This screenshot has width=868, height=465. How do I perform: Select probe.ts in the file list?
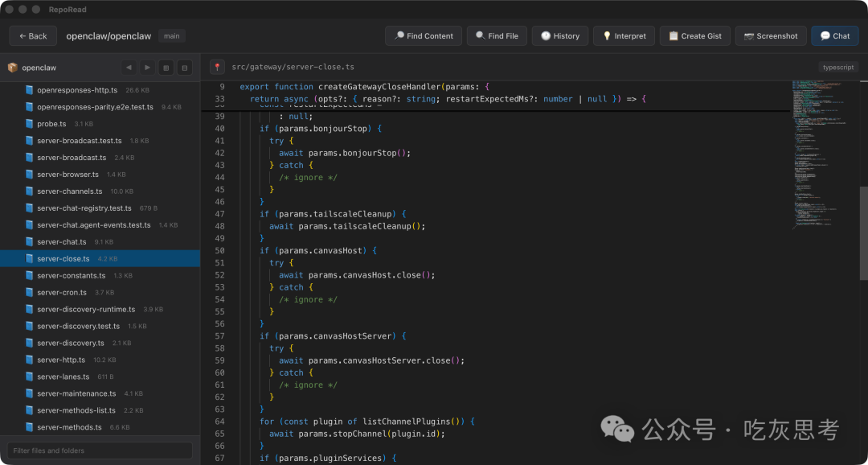[100, 124]
